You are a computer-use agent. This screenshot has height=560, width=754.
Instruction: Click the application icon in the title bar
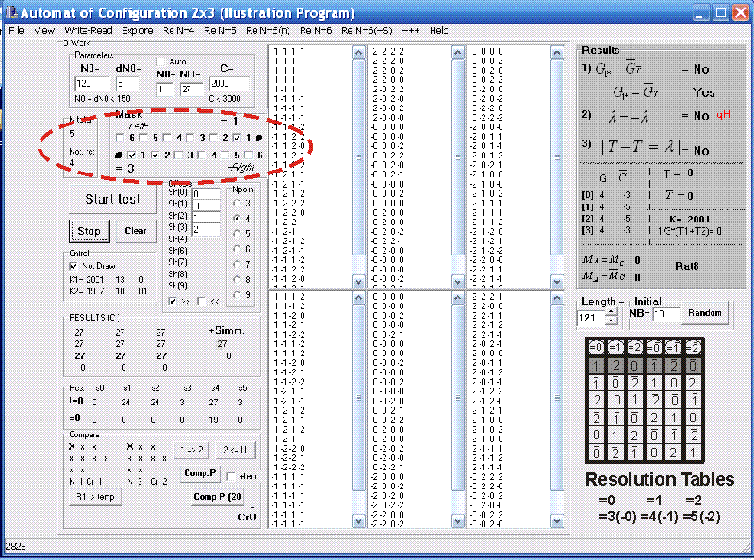[10, 12]
